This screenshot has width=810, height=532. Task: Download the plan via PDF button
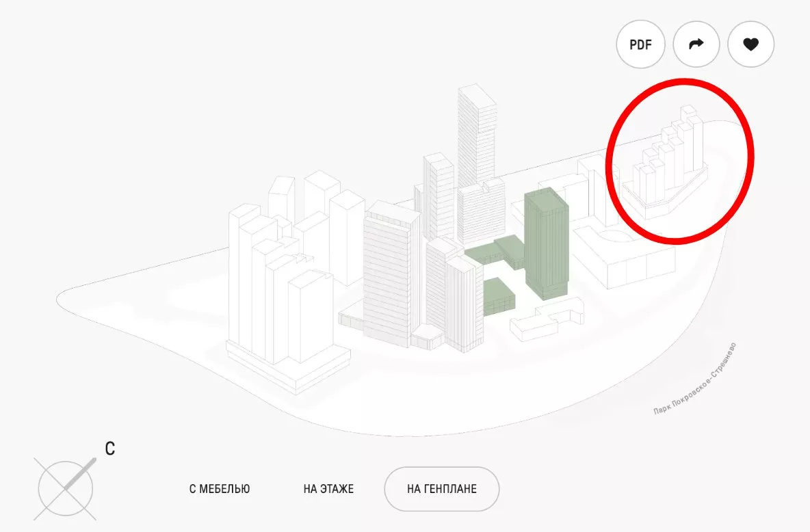point(640,44)
